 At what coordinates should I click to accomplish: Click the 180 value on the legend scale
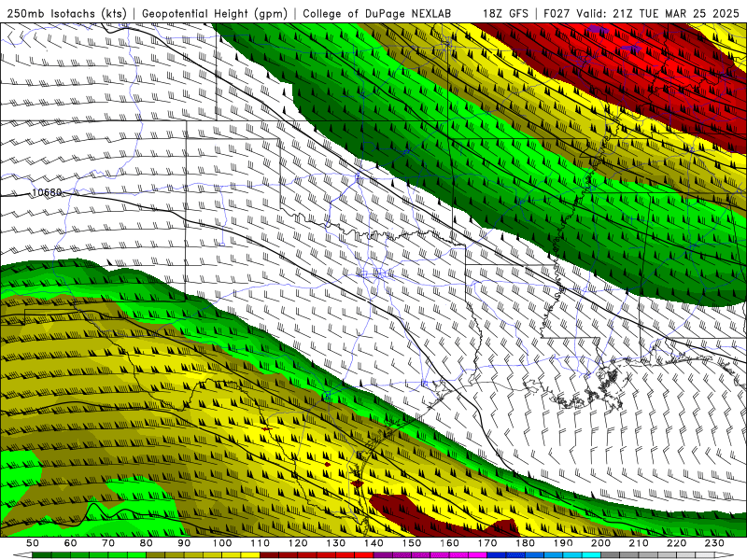[x=526, y=543]
